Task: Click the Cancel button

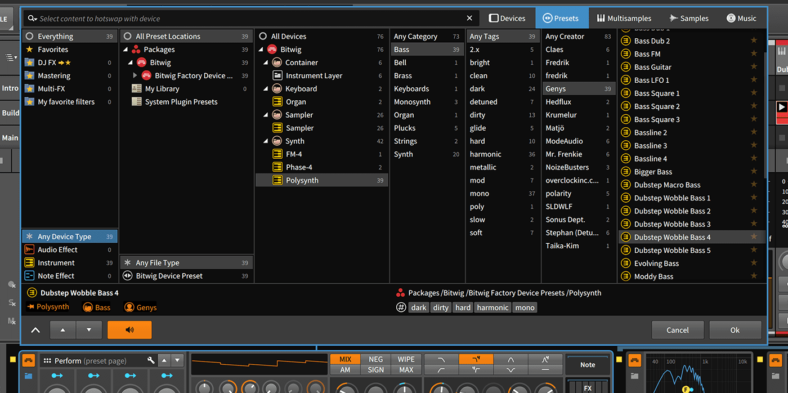Action: coord(677,330)
